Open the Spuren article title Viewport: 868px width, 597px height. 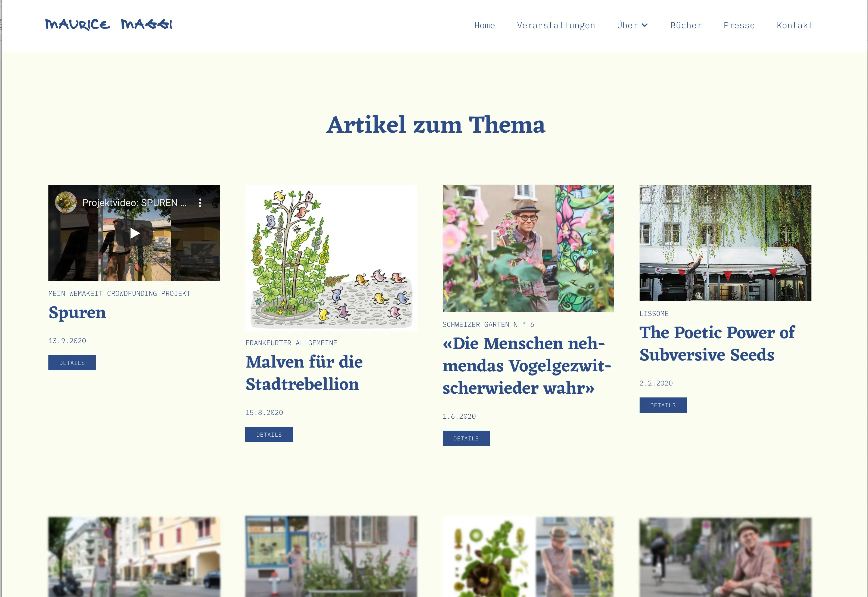(77, 313)
